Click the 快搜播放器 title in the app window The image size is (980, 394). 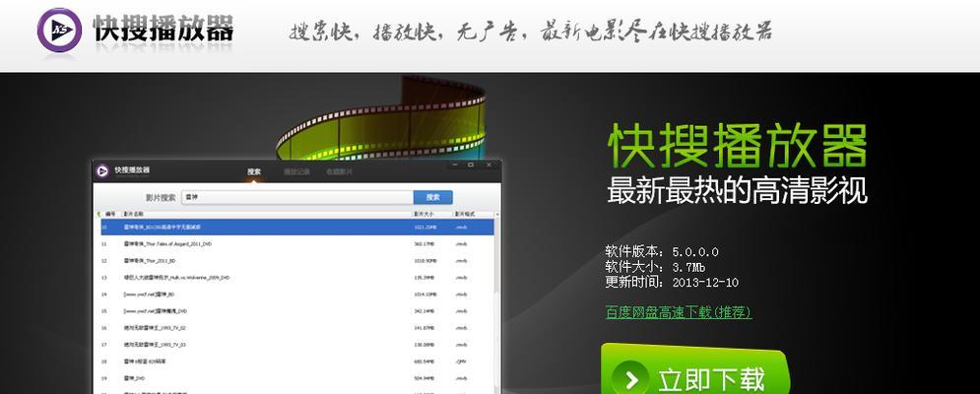132,170
